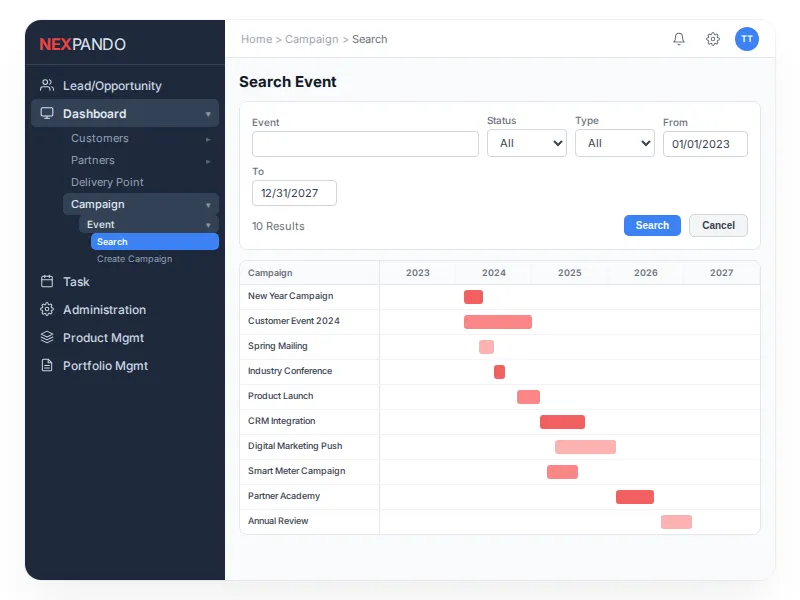Select the CRM Integration timeline bar
800x600 pixels.
[x=562, y=422]
